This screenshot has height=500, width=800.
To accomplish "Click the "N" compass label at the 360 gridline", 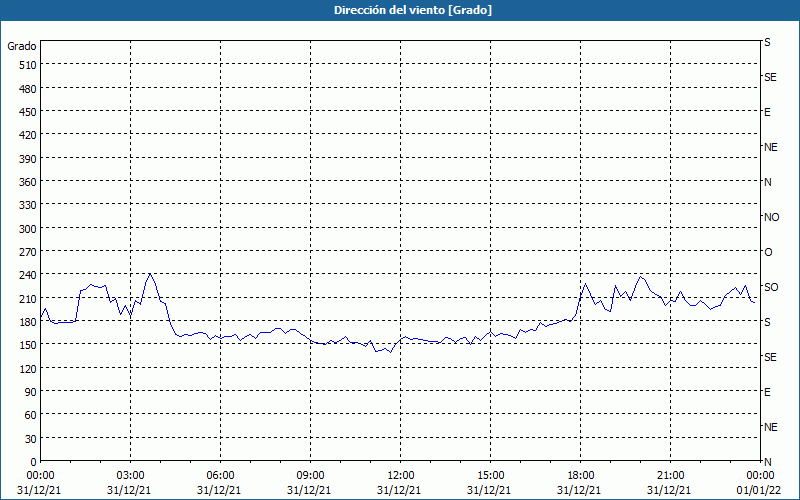I will pos(768,182).
